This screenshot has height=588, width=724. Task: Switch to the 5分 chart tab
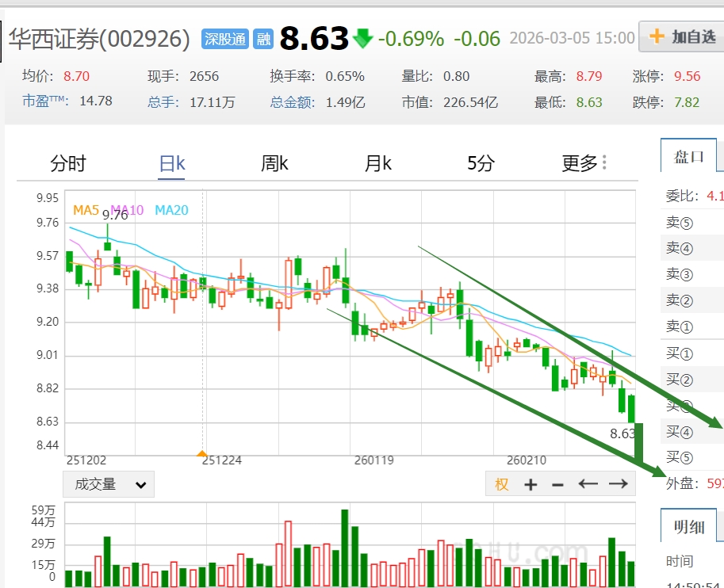[481, 163]
